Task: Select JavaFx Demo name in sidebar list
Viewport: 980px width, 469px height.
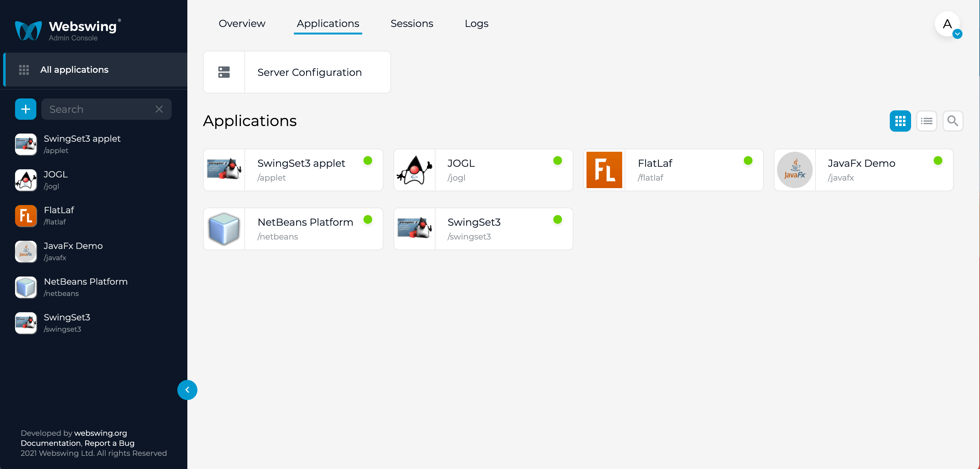Action: pos(73,246)
